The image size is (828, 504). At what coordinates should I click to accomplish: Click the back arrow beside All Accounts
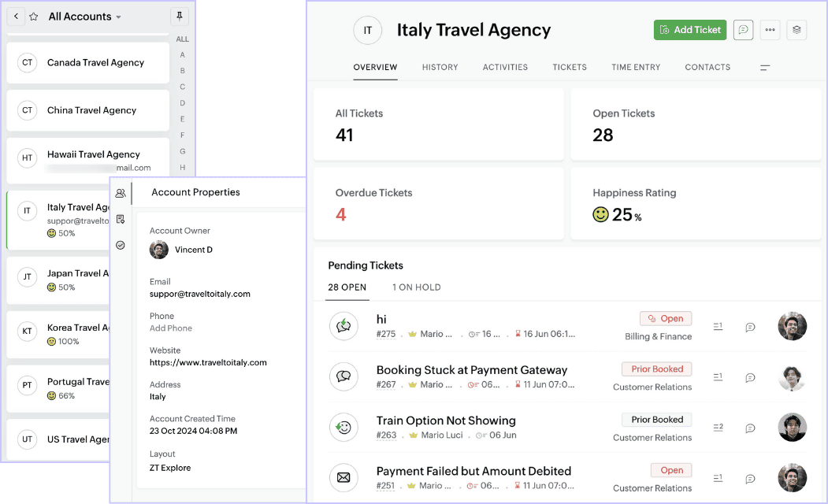[x=16, y=17]
